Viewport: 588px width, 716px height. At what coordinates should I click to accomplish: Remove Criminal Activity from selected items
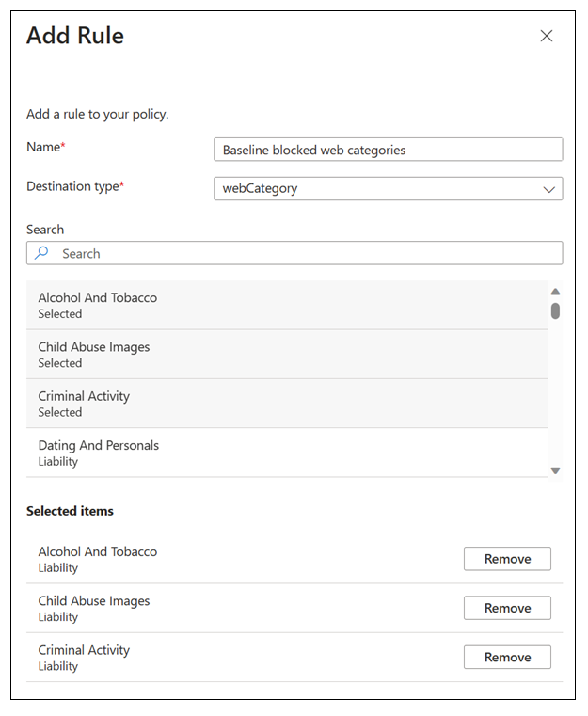[x=507, y=657]
